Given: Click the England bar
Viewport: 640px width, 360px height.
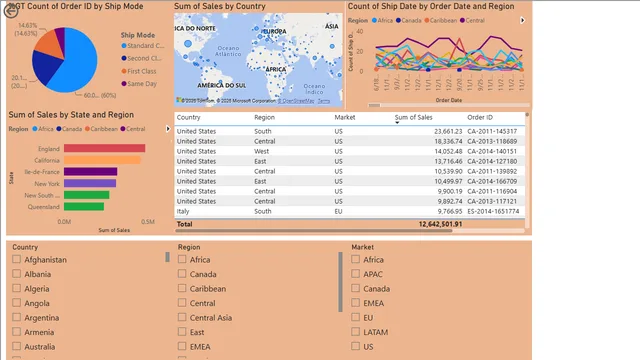Looking at the screenshot, I should pos(104,148).
